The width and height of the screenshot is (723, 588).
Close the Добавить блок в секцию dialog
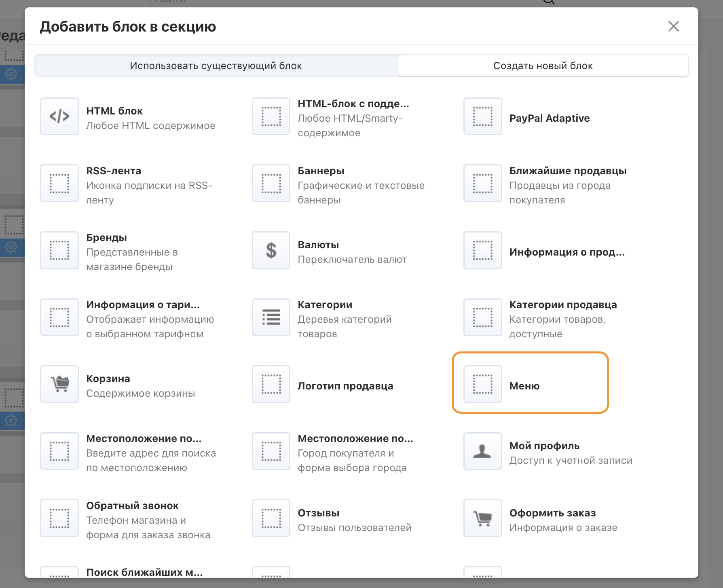click(x=673, y=27)
